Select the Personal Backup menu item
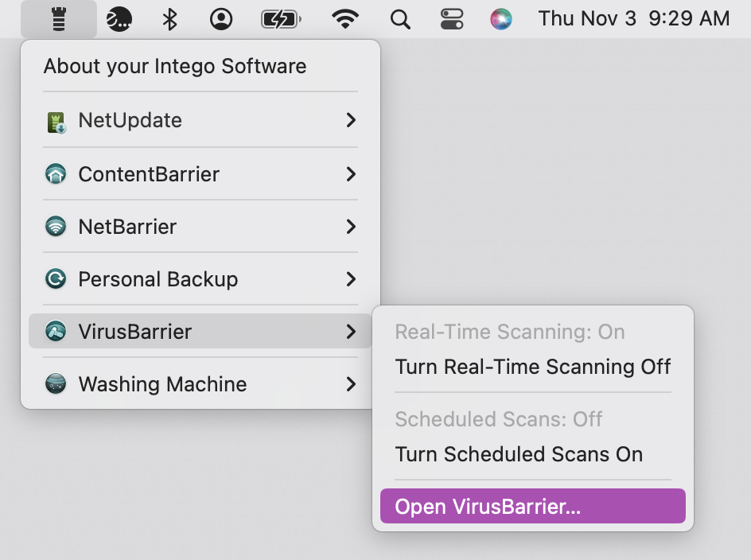Viewport: 751px width, 560px height. (x=200, y=278)
